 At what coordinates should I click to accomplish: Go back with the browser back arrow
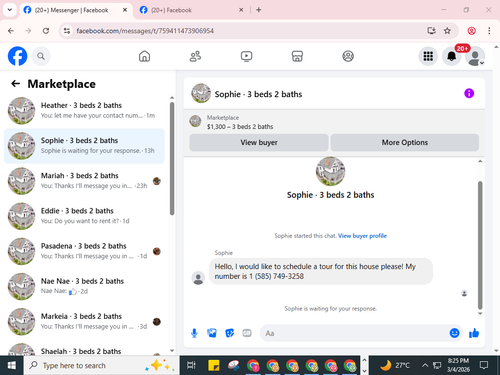coord(11,31)
